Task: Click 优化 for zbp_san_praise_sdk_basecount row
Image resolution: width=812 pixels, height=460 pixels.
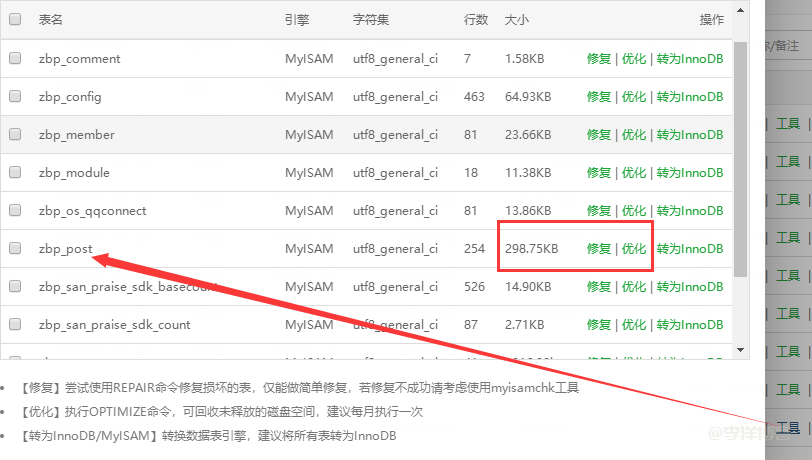Action: 634,287
